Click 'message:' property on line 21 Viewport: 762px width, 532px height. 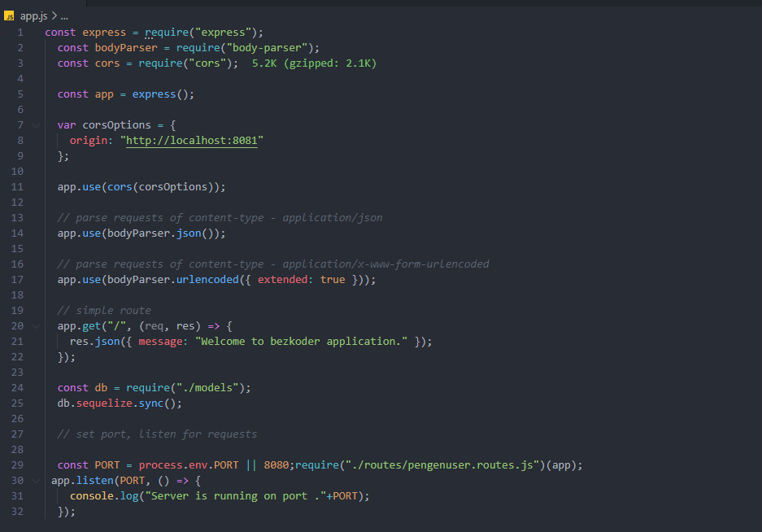pos(163,342)
